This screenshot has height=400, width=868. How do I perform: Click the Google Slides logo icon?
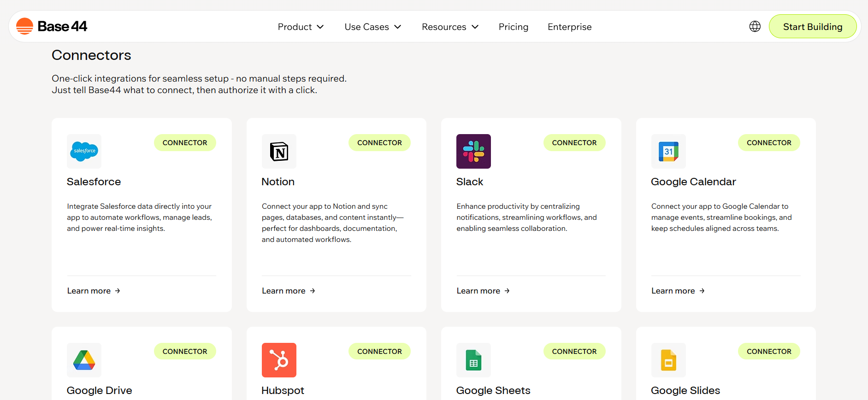(x=668, y=360)
